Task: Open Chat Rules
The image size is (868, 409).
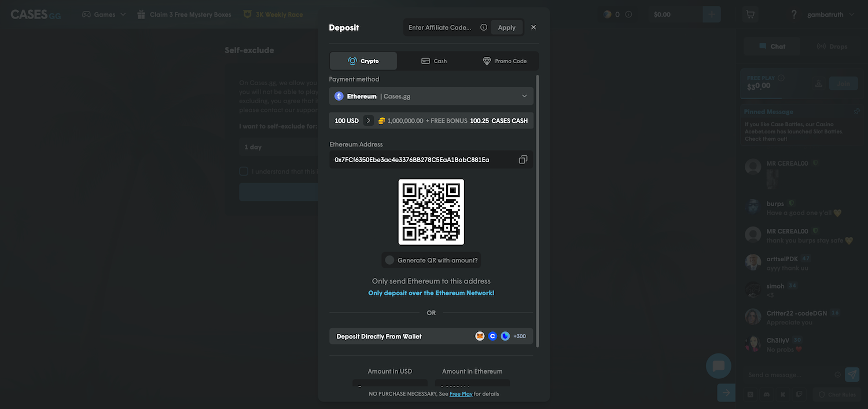Action: 837,395
